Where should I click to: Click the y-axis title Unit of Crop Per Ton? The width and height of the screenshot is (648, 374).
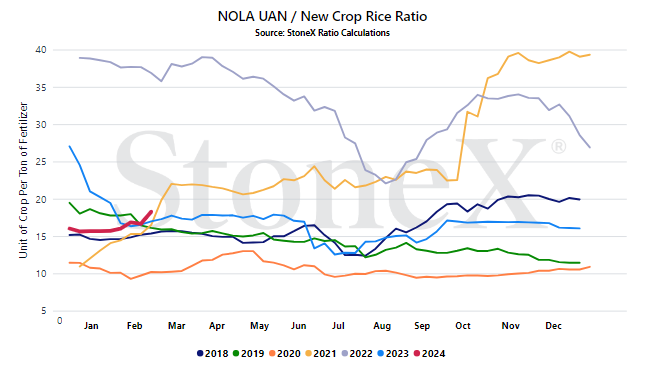23,180
